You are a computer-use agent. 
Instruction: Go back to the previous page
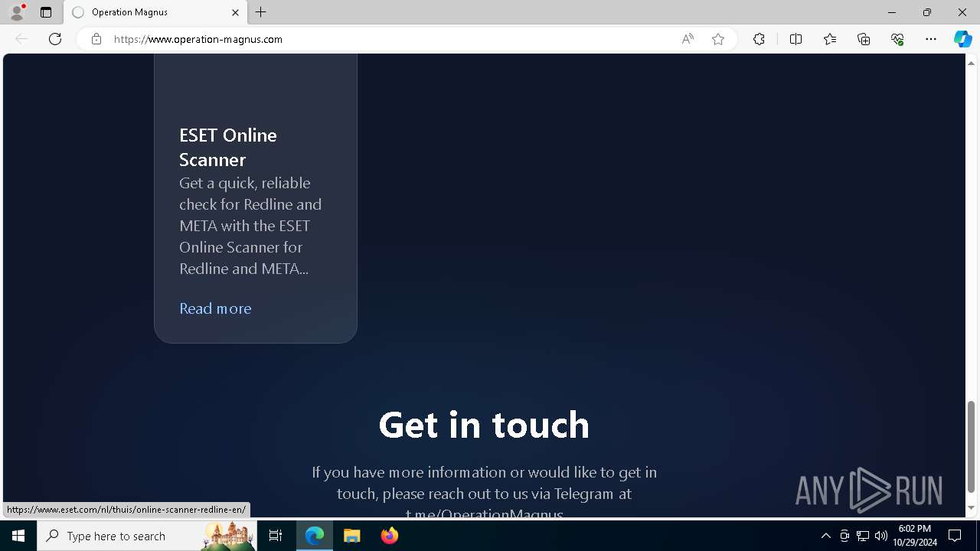click(21, 39)
